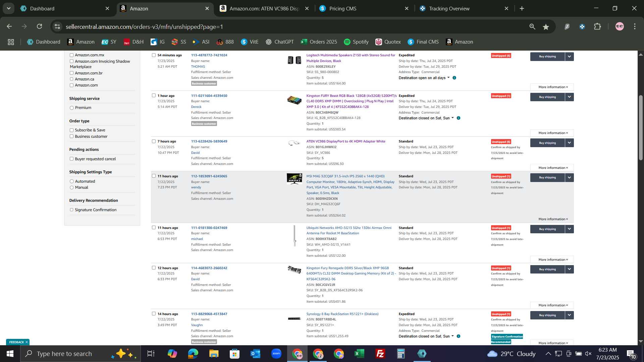Open Buy shipping dropdown arrow for Ubiquiti order
Viewport: 644px width, 362px height.
[569, 229]
